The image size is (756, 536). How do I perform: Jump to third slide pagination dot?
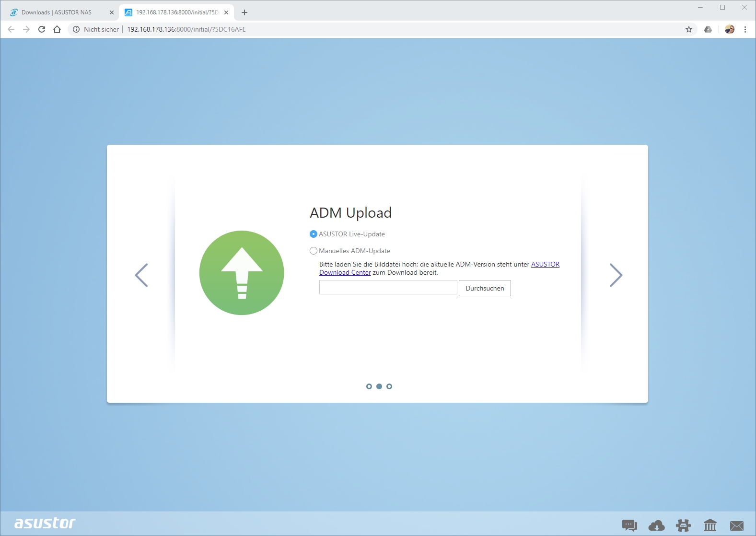pos(389,386)
